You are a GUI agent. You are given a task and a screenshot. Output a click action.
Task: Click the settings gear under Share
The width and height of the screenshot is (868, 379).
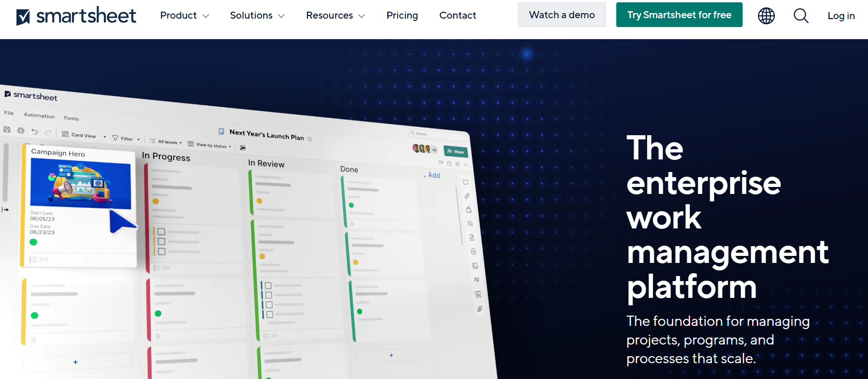click(x=457, y=164)
